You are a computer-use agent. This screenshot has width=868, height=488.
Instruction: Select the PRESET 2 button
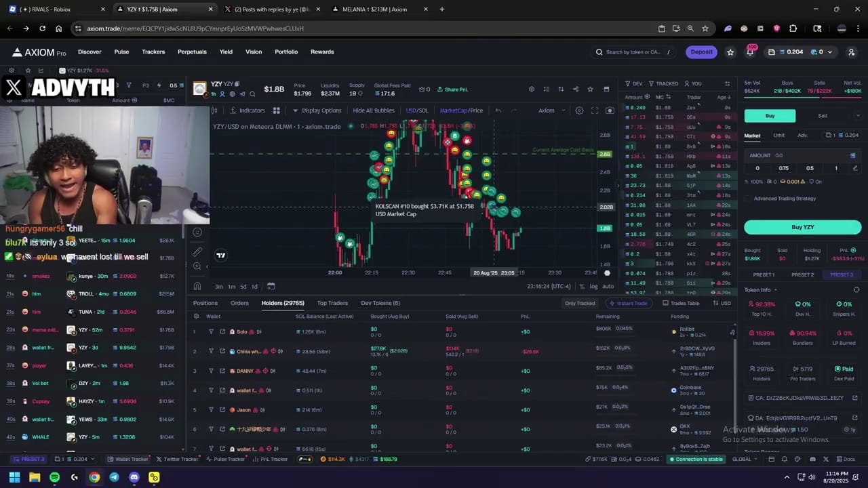(x=803, y=275)
